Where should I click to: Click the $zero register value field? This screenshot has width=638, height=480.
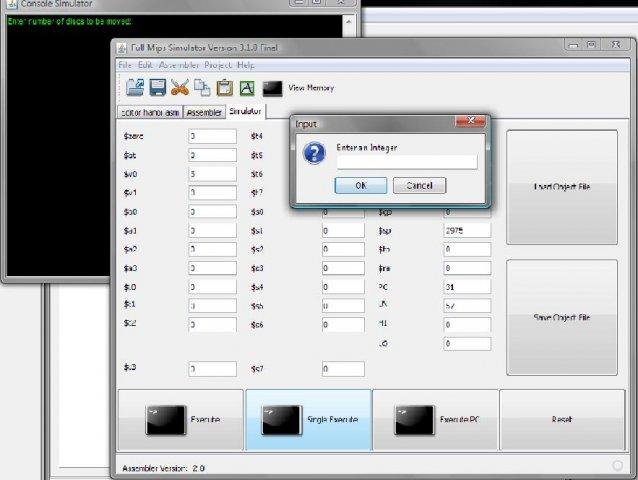click(x=212, y=136)
